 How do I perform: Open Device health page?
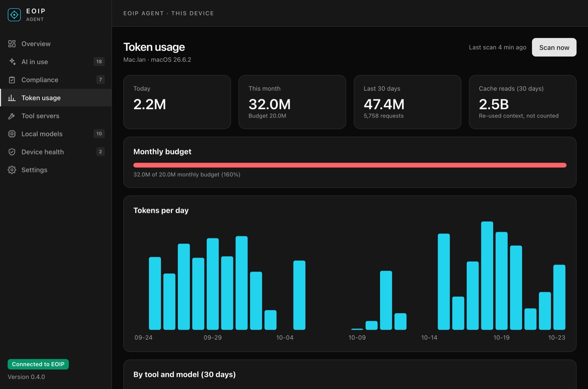(x=56, y=152)
